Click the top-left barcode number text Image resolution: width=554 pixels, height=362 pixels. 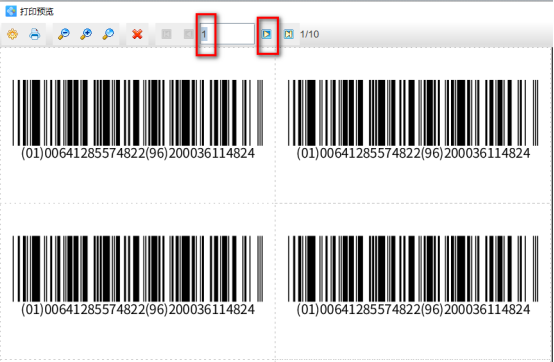(x=138, y=153)
